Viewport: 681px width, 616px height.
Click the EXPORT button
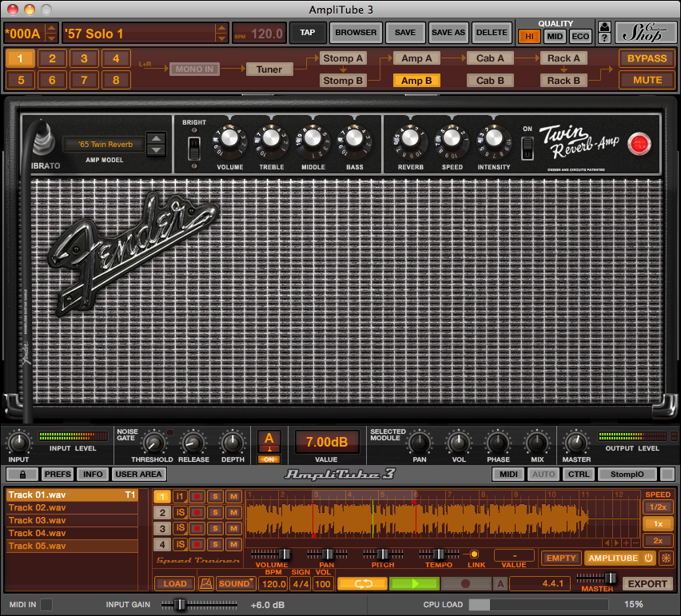click(647, 584)
